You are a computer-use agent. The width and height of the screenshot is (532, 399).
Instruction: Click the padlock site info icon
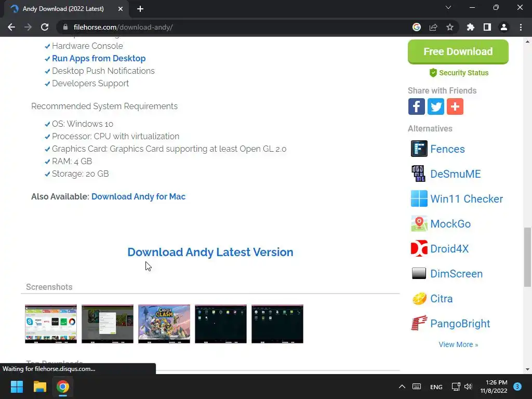(65, 27)
